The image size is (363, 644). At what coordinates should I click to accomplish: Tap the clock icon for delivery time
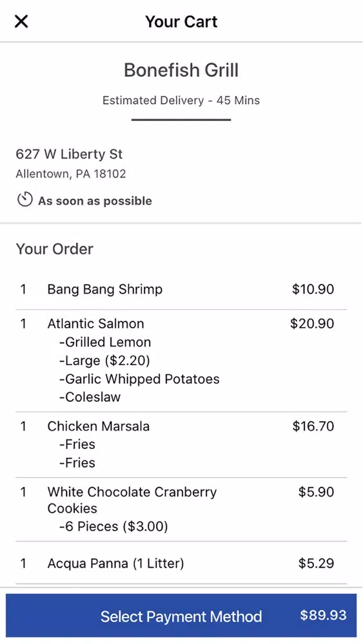pyautogui.click(x=25, y=200)
